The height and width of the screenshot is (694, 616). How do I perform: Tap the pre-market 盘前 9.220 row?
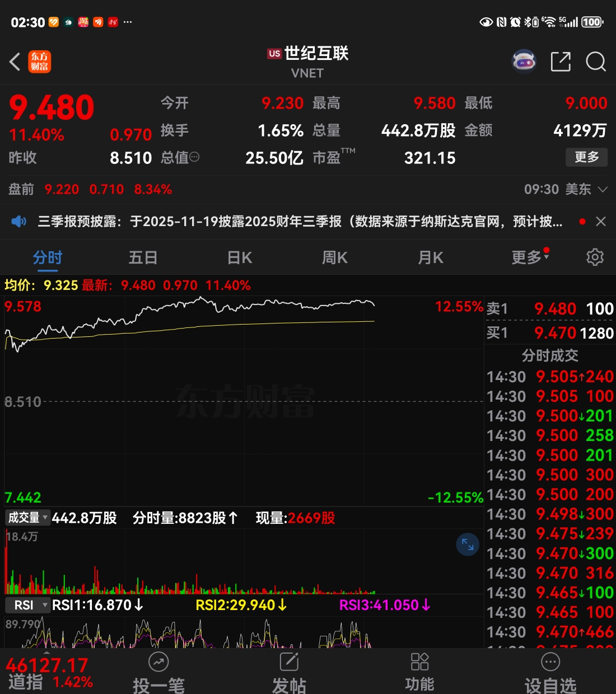pos(90,189)
